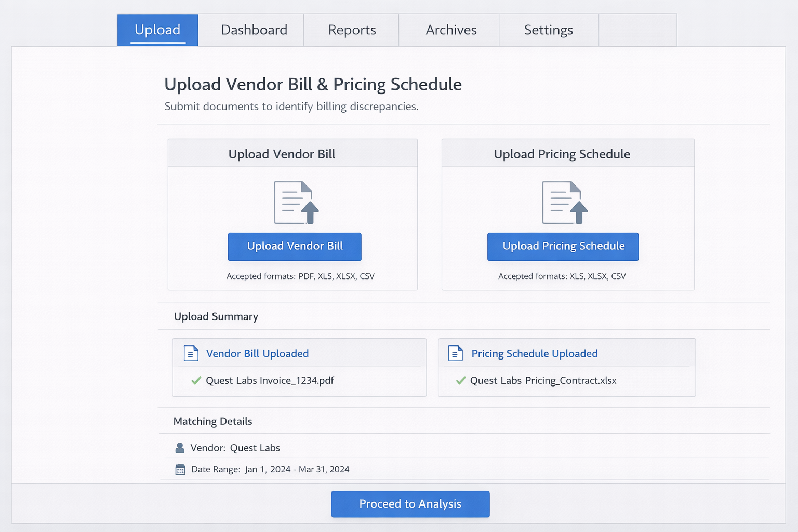
Task: Go to the Archives tab
Action: [450, 30]
